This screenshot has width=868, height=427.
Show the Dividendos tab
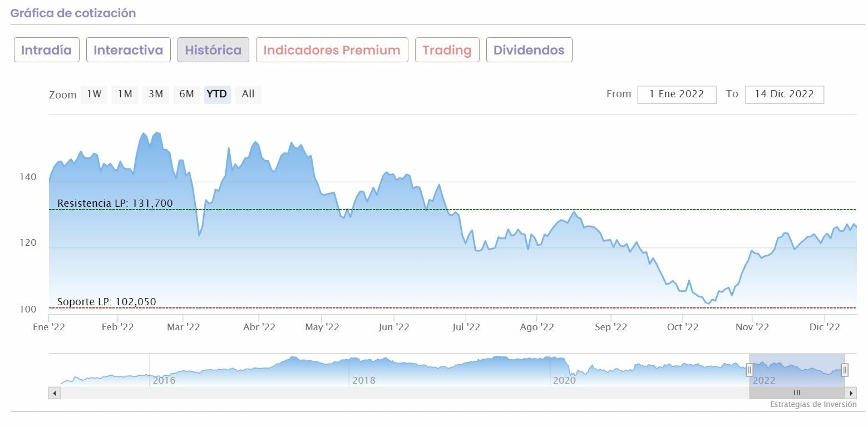coord(529,50)
